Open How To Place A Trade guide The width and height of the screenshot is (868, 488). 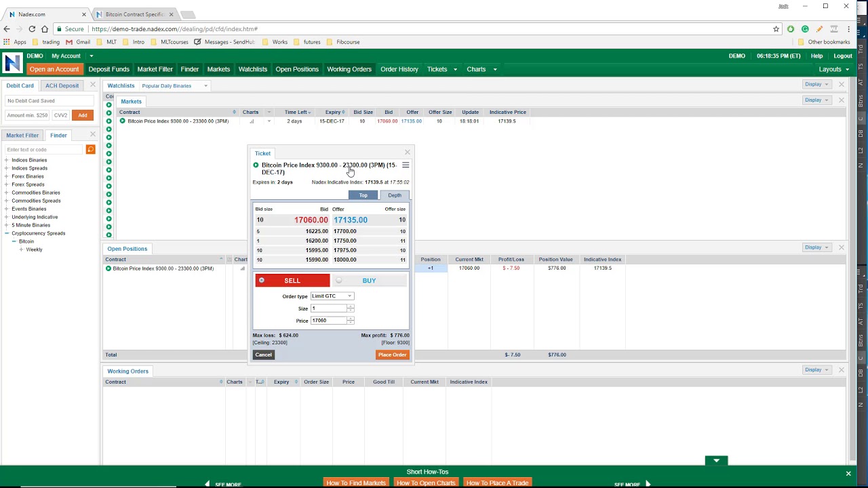(497, 483)
